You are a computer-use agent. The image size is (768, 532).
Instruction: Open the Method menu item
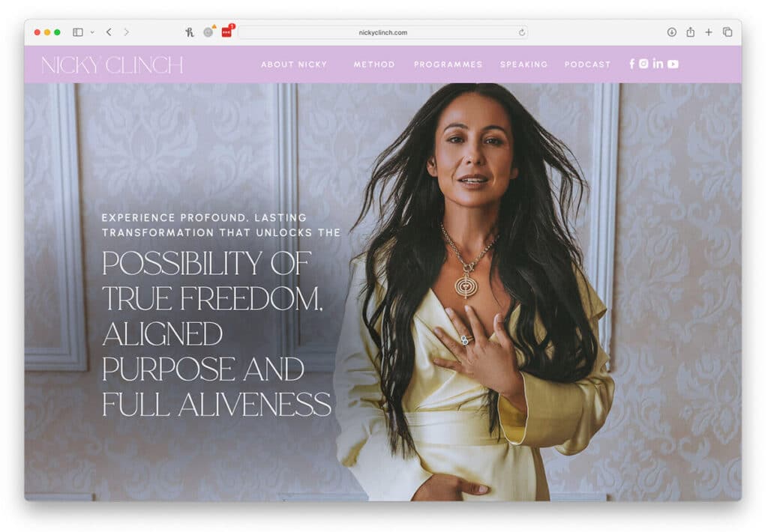[x=374, y=64]
